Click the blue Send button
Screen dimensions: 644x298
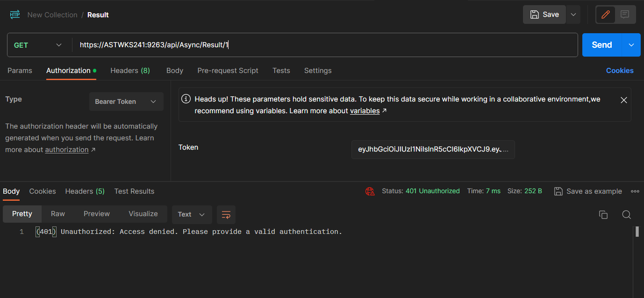pos(601,45)
